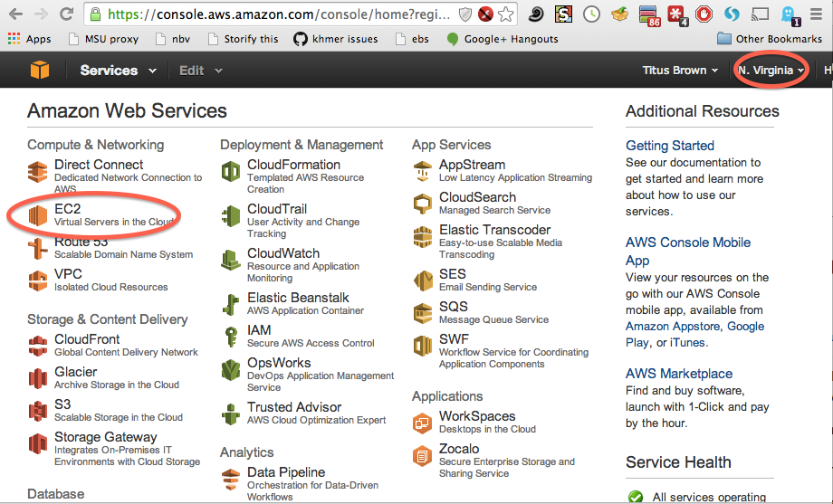Reload the page in the browser
The height and width of the screenshot is (504, 833).
pyautogui.click(x=66, y=14)
